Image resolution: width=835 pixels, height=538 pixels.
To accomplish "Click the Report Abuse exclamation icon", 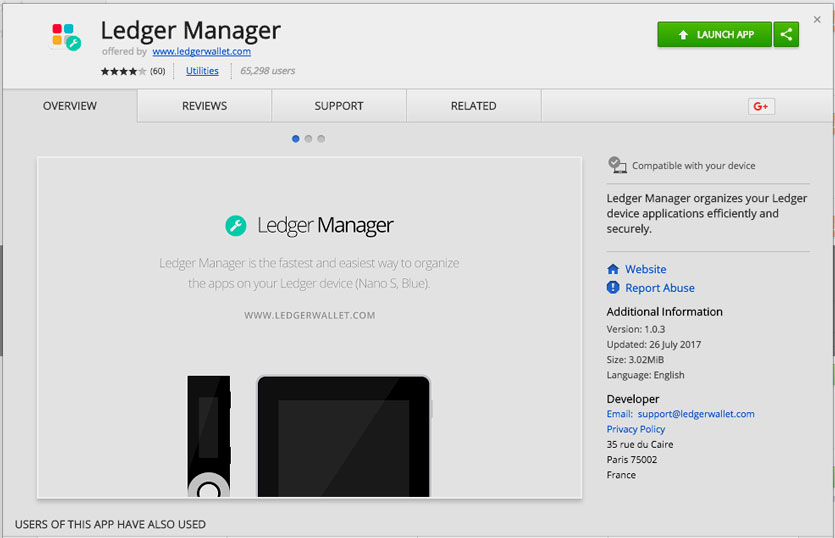I will coord(613,288).
